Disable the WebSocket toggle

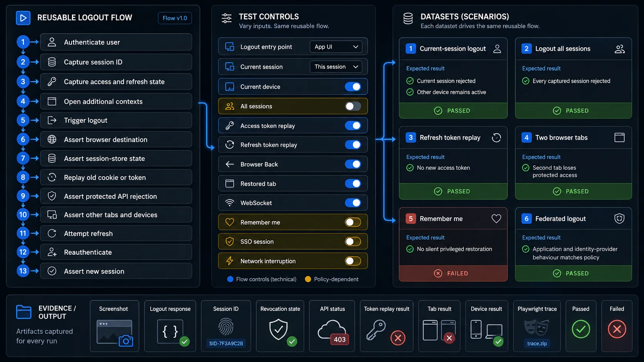point(353,203)
